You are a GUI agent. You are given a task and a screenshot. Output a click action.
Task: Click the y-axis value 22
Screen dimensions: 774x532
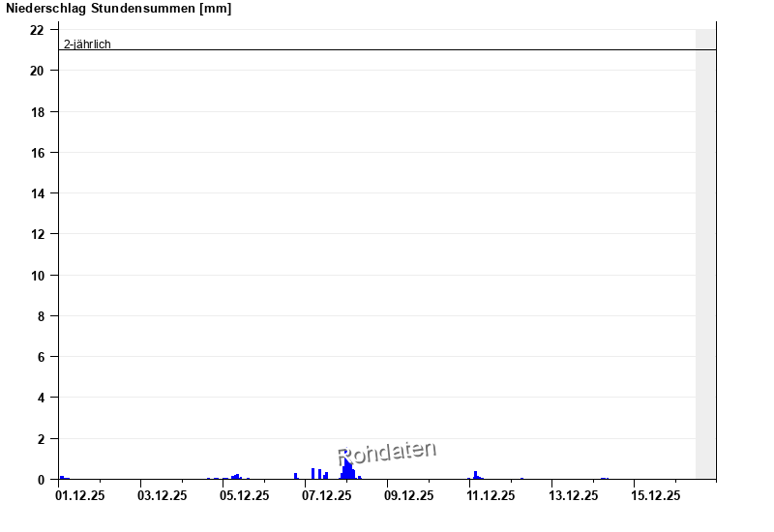(38, 30)
